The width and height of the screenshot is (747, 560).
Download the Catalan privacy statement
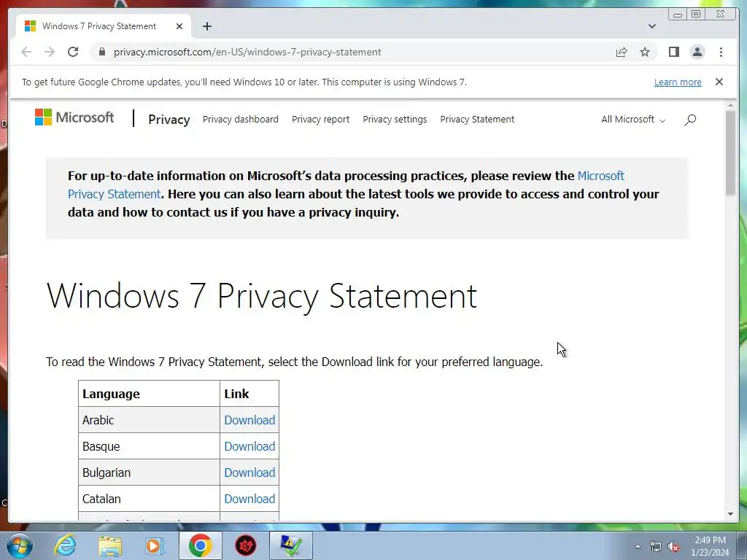[249, 499]
